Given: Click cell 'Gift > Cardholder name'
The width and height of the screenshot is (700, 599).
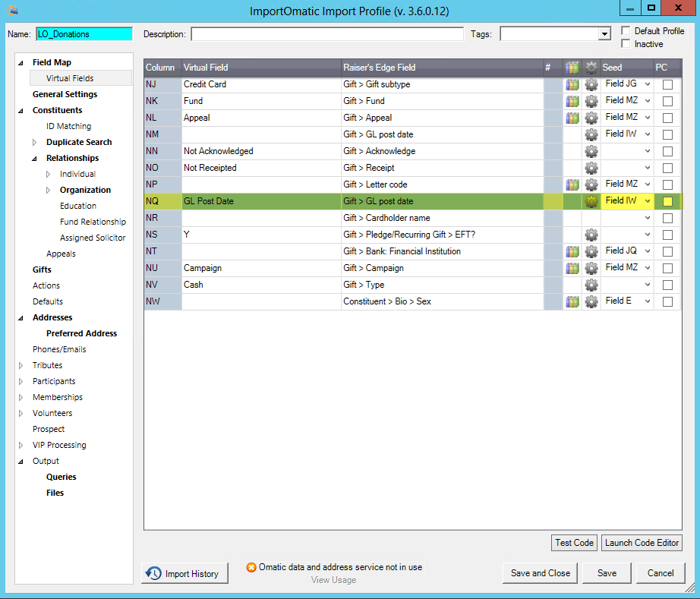Looking at the screenshot, I should coord(442,218).
